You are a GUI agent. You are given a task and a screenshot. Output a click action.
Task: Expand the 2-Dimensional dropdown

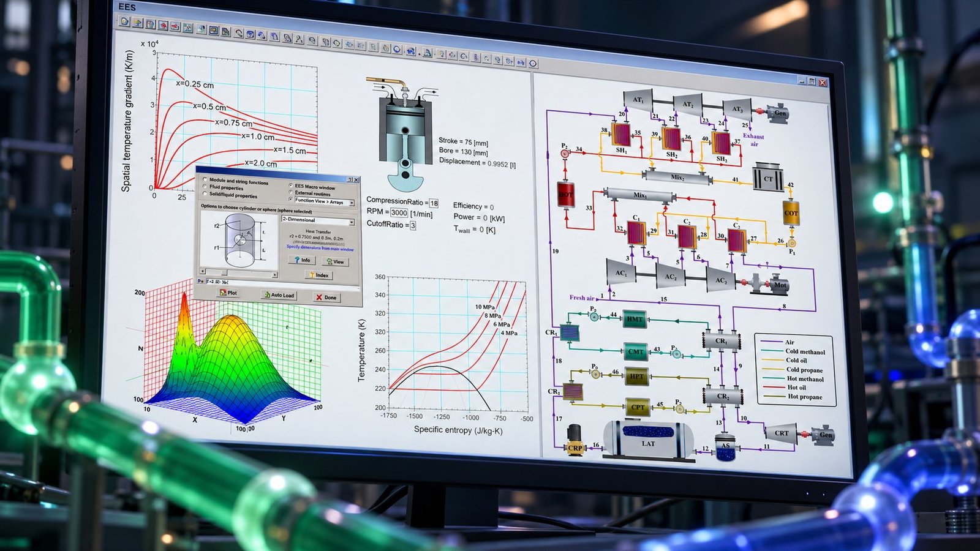[351, 222]
